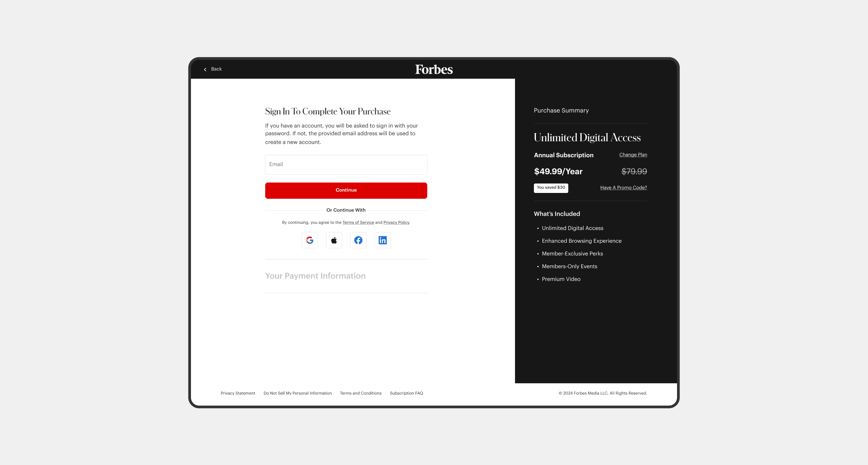This screenshot has height=465, width=868.
Task: Click the You saved $30 badge
Action: click(x=551, y=188)
